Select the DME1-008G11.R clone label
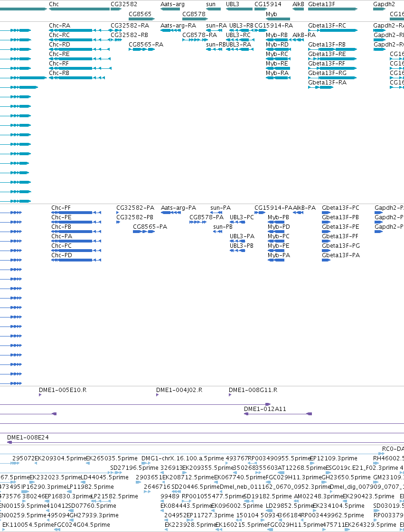The height and width of the screenshot is (532, 404). click(253, 390)
